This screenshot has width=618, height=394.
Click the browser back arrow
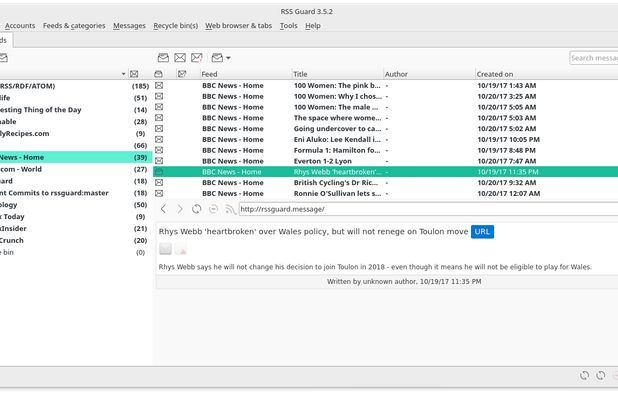tap(164, 209)
